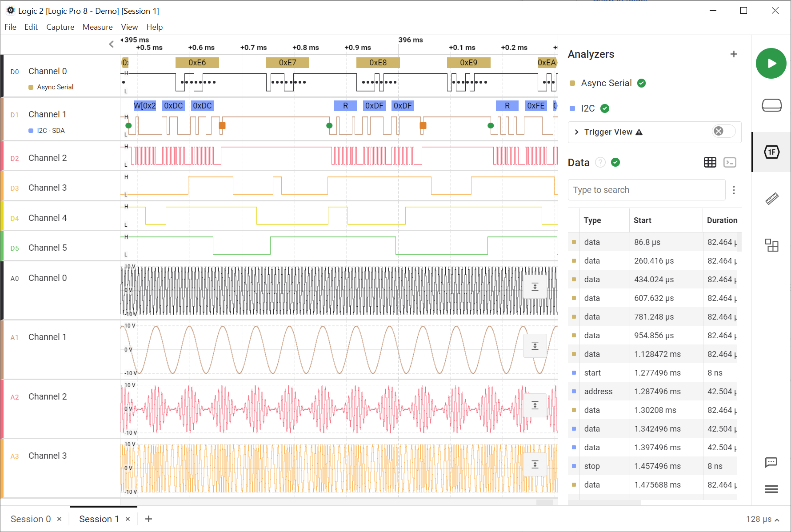Add a new analyzer with plus icon
Image resolution: width=791 pixels, height=532 pixels.
(x=734, y=54)
